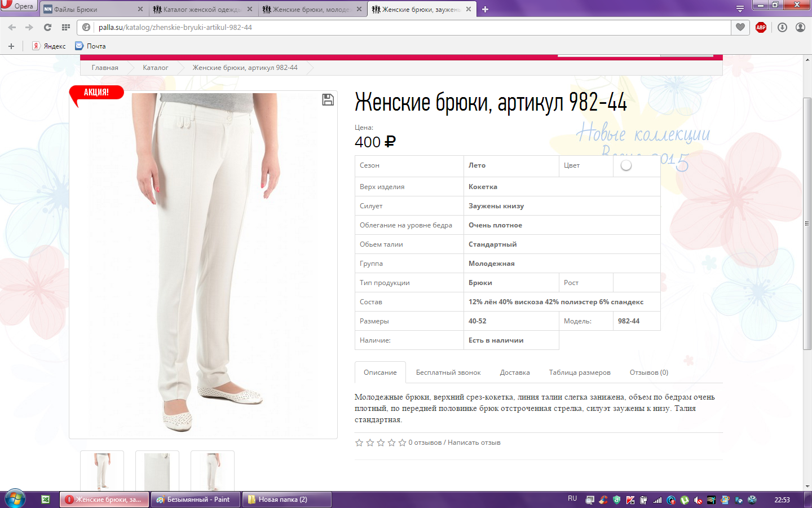The image size is (812, 508).
Task: Open the tab list menu icon
Action: 740,8
